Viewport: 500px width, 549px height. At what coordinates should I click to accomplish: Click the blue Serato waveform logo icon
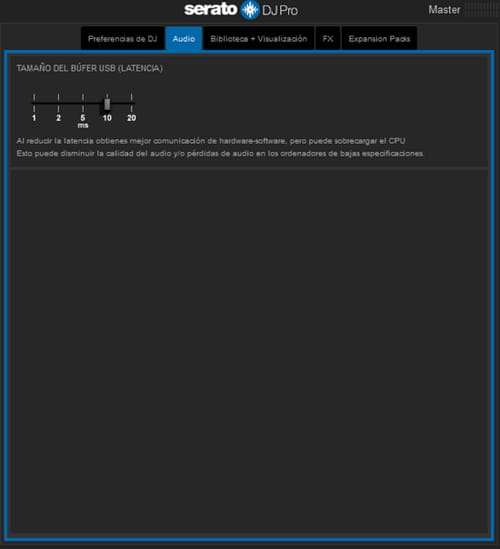click(x=250, y=9)
